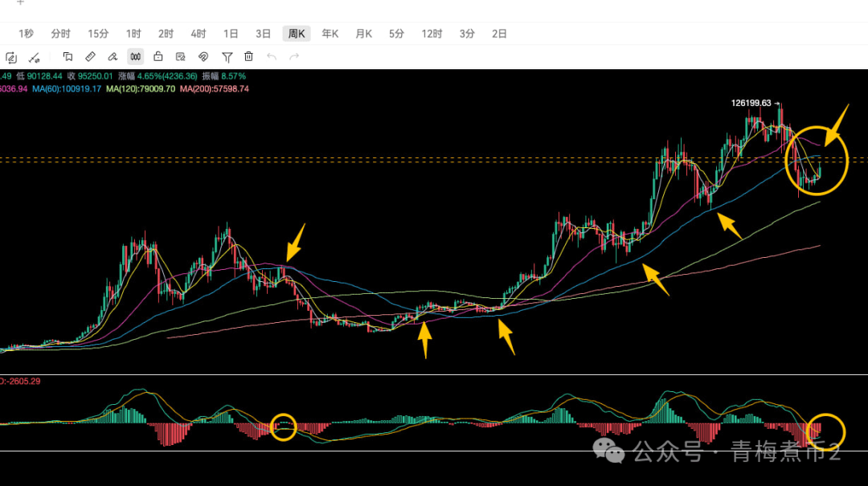The width and height of the screenshot is (868, 486).
Task: Switch to the 1秒 timeframe
Action: coord(26,34)
